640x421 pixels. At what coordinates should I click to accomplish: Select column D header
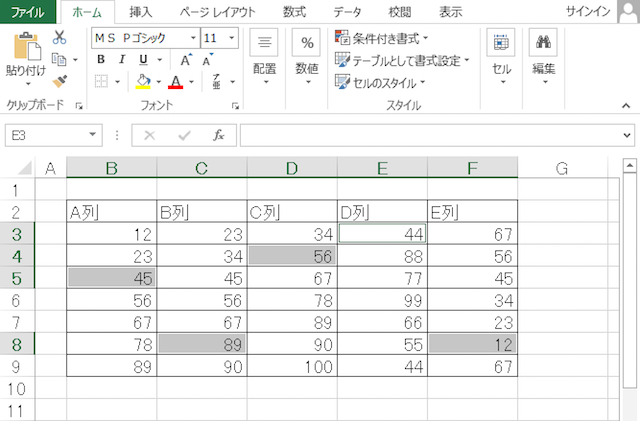coord(292,167)
